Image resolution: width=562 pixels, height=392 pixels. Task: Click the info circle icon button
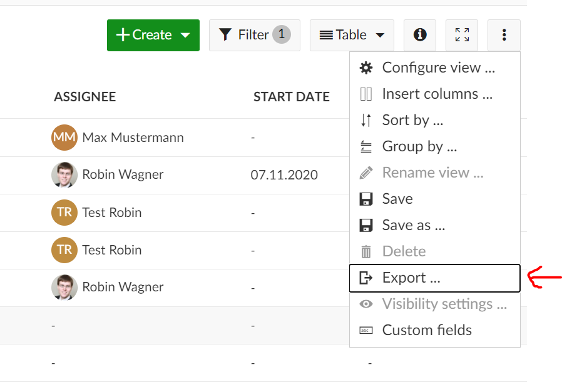(x=420, y=35)
